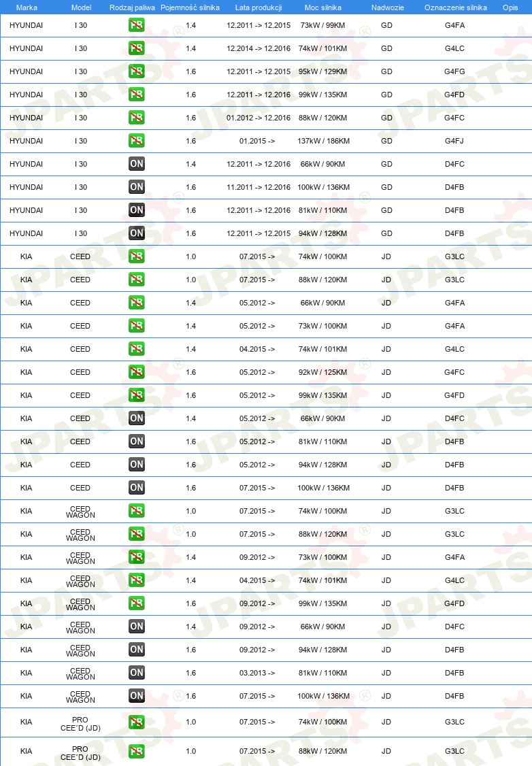Select ON diesel icon in CEED WAGON 81kW/110KM row
Screen dimensions: 532x766
point(136,672)
